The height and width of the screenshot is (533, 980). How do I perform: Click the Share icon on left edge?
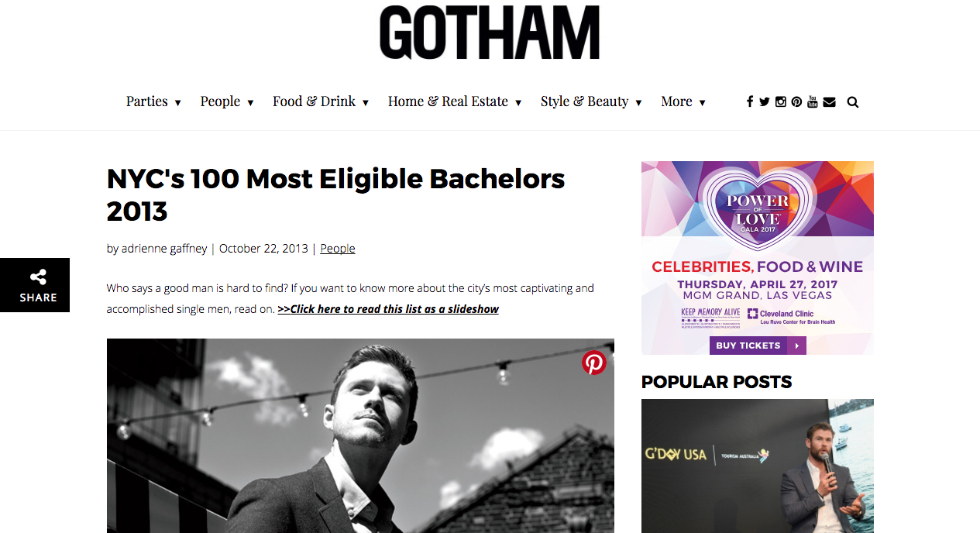point(38,284)
